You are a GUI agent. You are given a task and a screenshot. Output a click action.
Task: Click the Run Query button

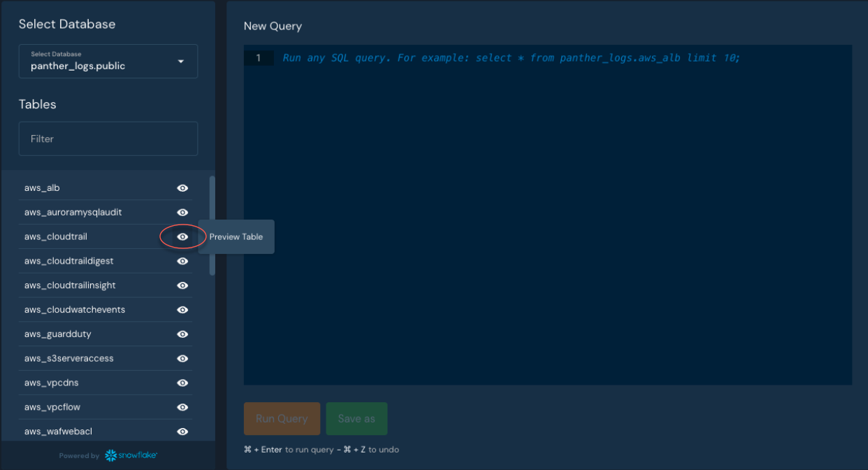click(x=282, y=419)
